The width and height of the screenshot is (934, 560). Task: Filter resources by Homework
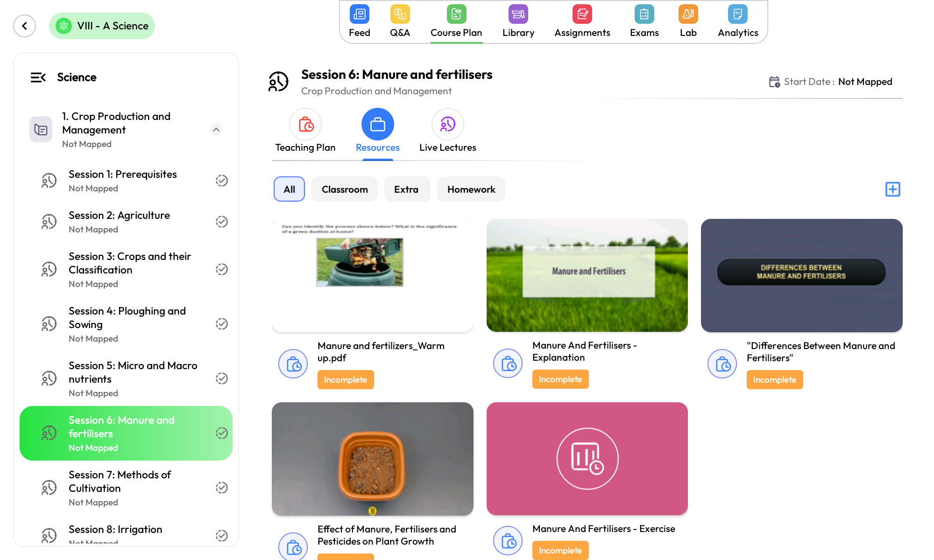(x=471, y=189)
